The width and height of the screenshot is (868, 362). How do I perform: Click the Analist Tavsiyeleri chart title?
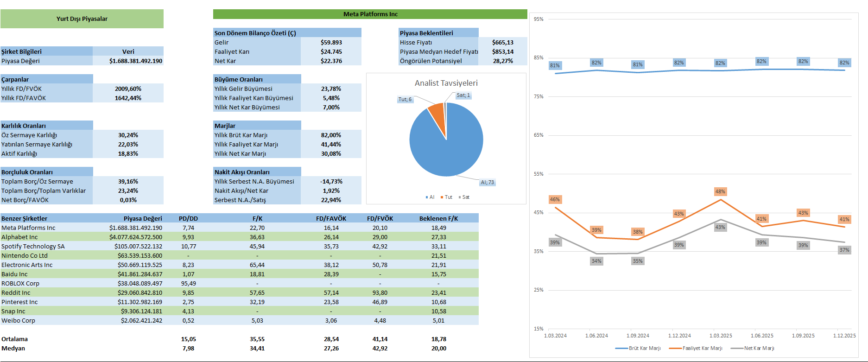pyautogui.click(x=446, y=83)
